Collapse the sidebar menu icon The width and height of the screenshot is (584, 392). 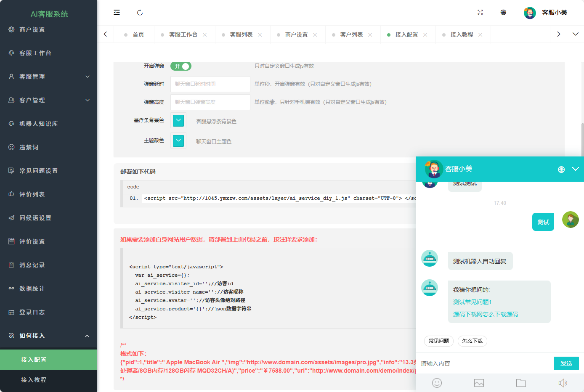(117, 13)
